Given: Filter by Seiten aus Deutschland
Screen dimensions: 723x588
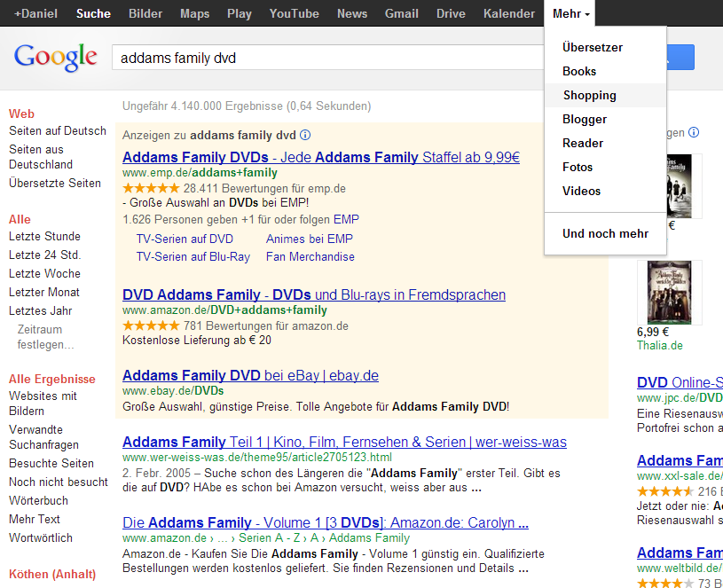Looking at the screenshot, I should point(41,157).
